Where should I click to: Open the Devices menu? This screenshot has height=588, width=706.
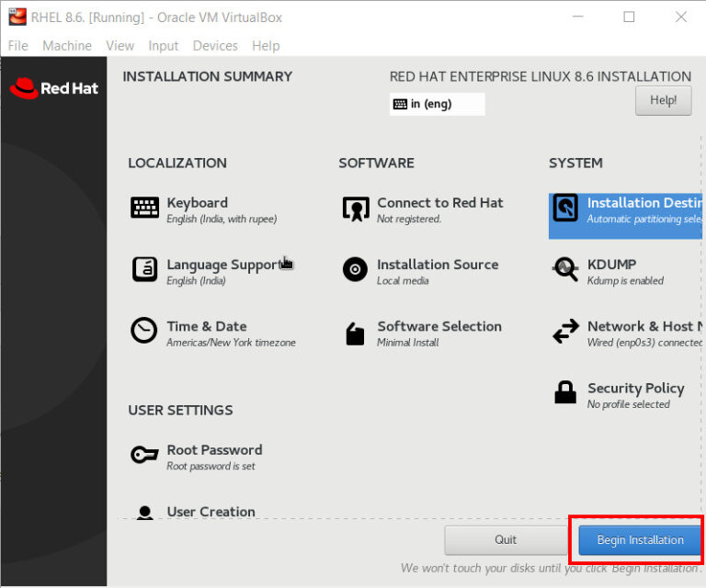pyautogui.click(x=215, y=45)
